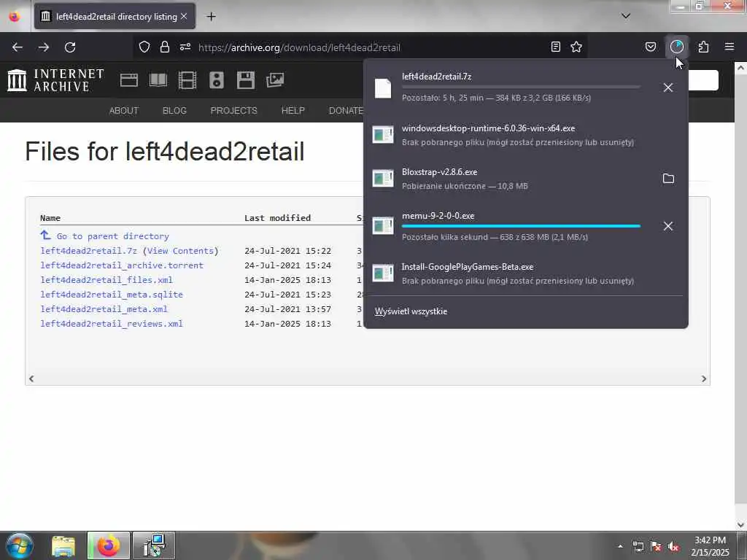The width and height of the screenshot is (747, 560).
Task: Click the page scrollbar down arrow
Action: pyautogui.click(x=740, y=525)
